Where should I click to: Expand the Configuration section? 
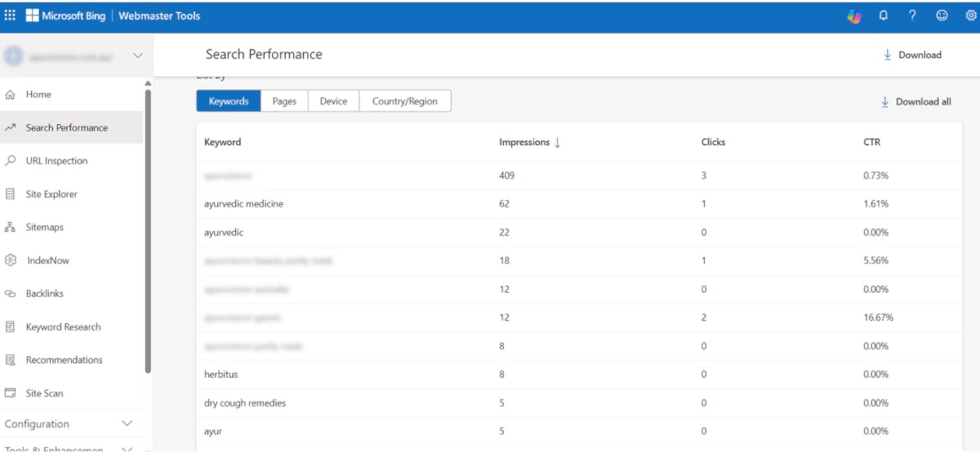pos(127,424)
